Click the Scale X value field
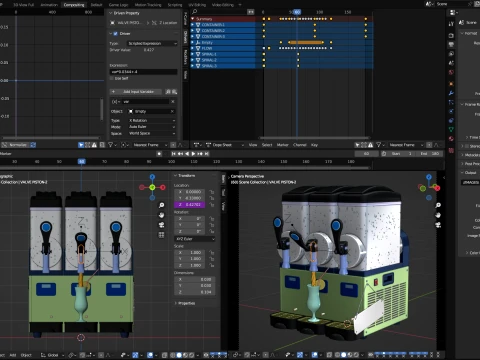This screenshot has height=360, width=480. (189, 253)
